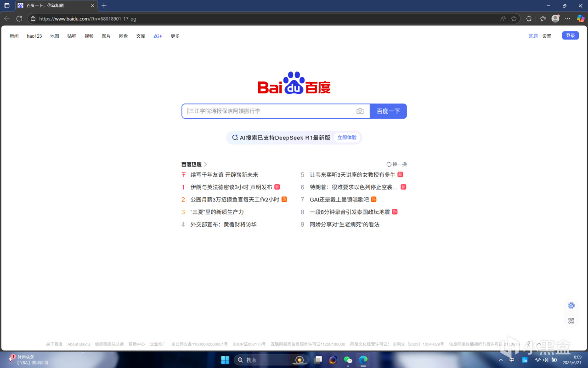This screenshot has width=588, height=368.
Task: Click the browser back arrow
Action: coord(7,18)
